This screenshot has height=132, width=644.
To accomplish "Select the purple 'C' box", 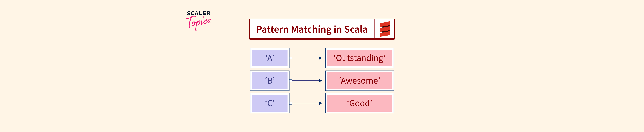I will pos(270,103).
